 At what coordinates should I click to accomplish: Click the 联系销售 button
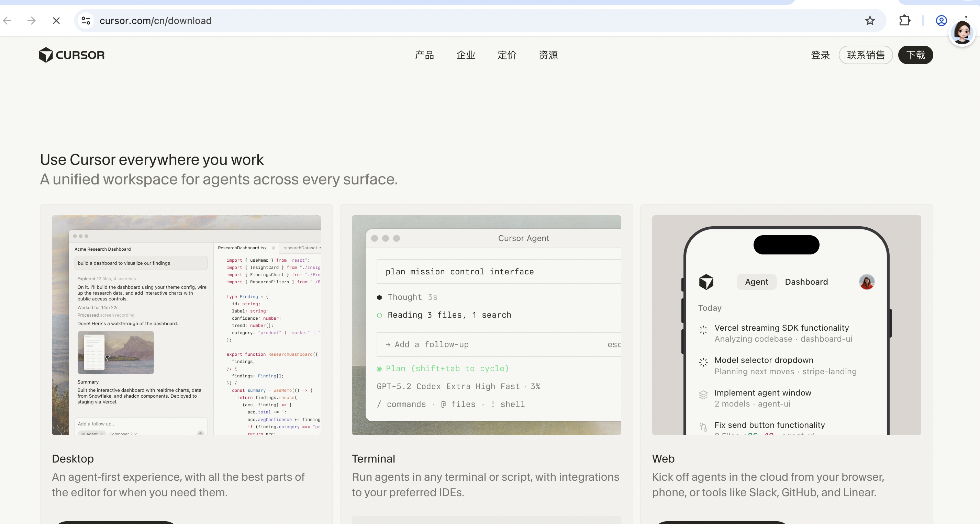point(866,55)
